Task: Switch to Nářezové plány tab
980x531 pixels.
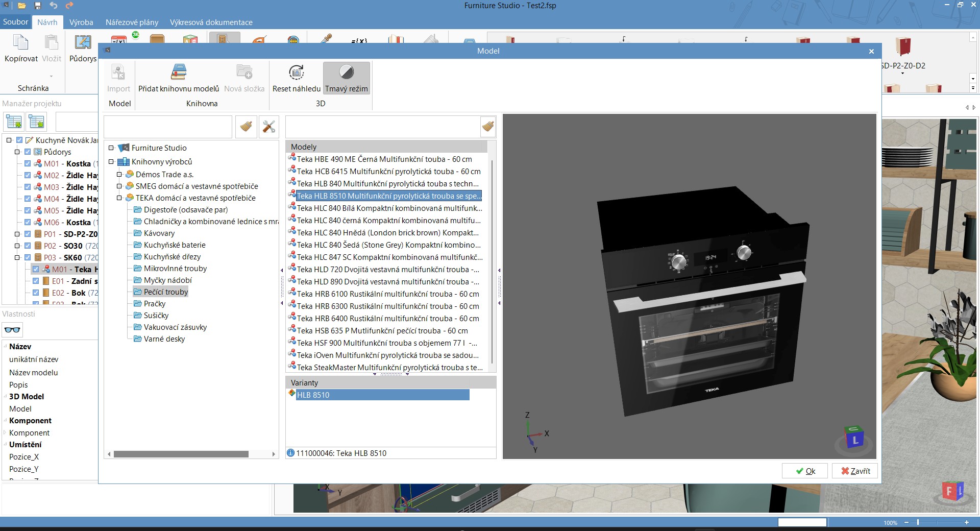Action: [x=132, y=22]
